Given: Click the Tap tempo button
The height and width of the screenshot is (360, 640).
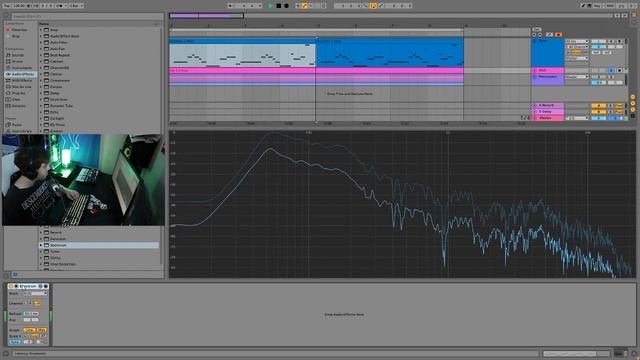Looking at the screenshot, I should click(x=7, y=6).
